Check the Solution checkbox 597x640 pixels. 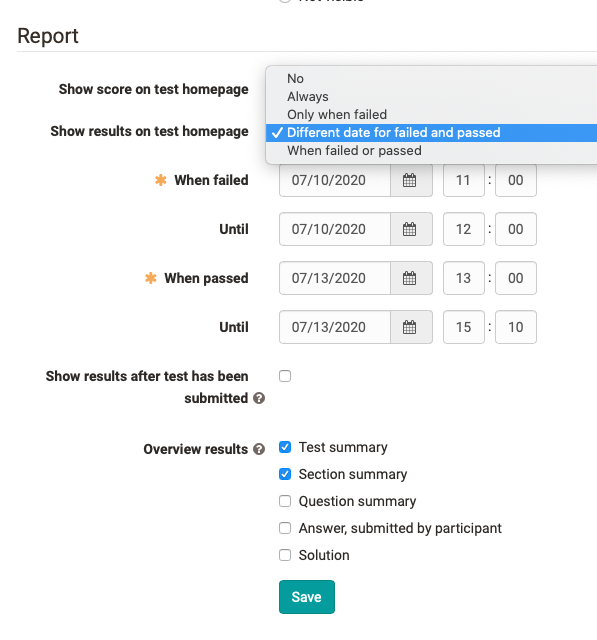(285, 555)
